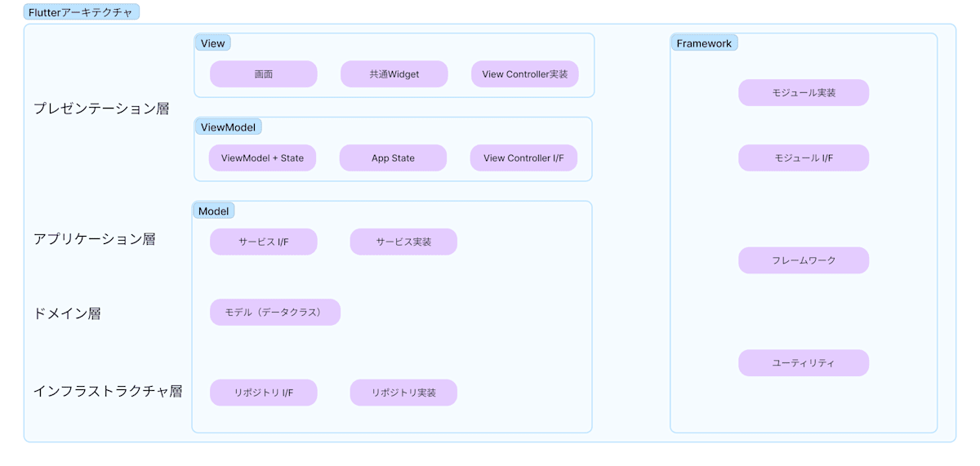Viewport: 980px width, 466px height.
Task: Click the アプリケーション層 text
Action: tap(94, 239)
